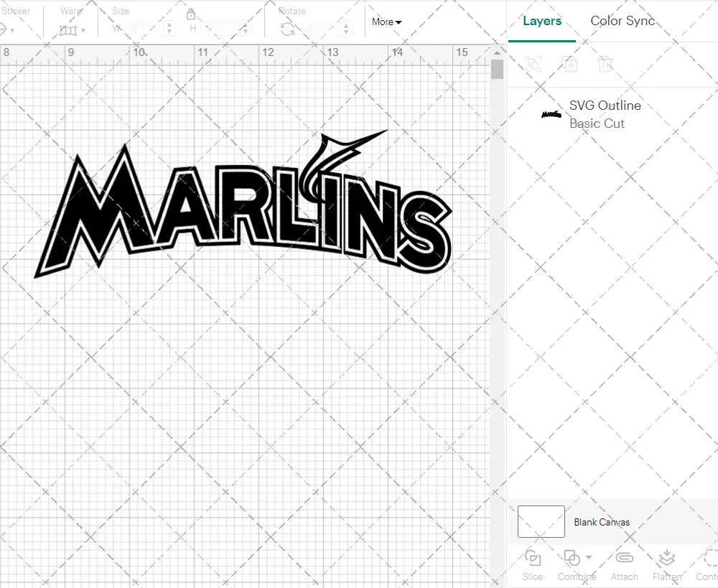Open the More dropdown menu

[386, 22]
